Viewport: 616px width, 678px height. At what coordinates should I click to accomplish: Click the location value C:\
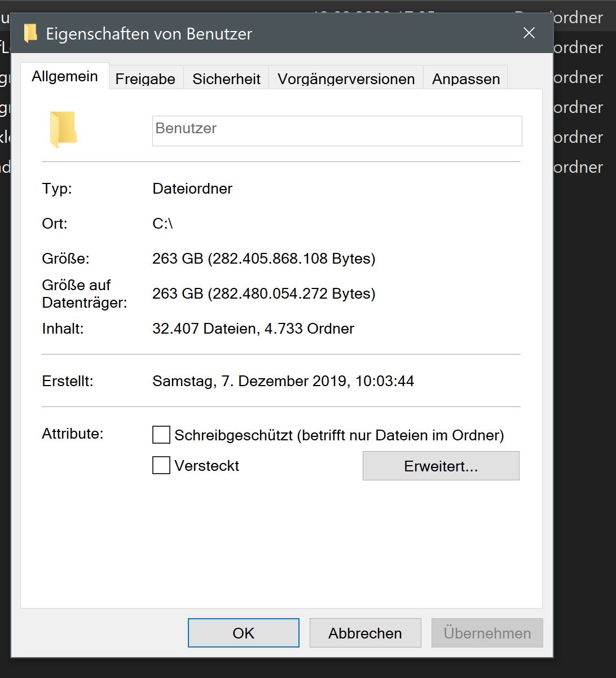coord(162,224)
